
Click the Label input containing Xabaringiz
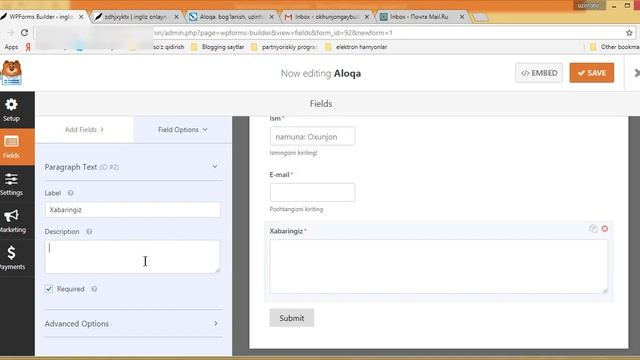[x=133, y=210]
